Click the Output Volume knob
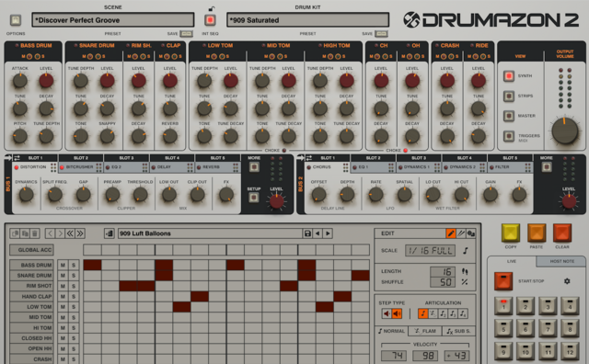This screenshot has width=589, height=364. coord(564,131)
